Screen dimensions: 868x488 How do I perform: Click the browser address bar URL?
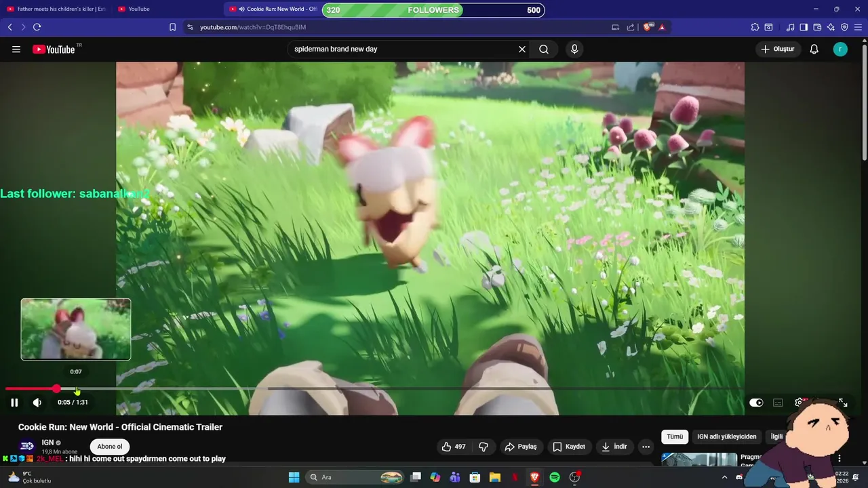pyautogui.click(x=253, y=27)
